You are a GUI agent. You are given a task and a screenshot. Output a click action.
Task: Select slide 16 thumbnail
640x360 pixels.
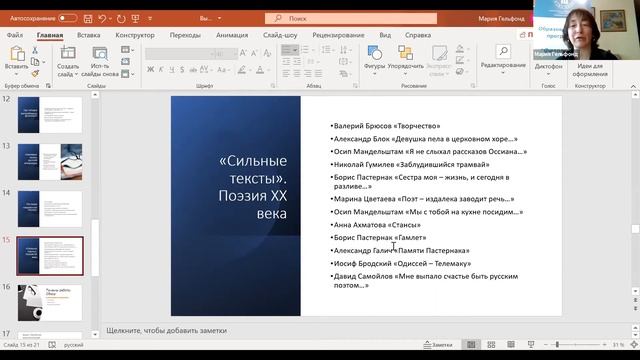pos(50,303)
